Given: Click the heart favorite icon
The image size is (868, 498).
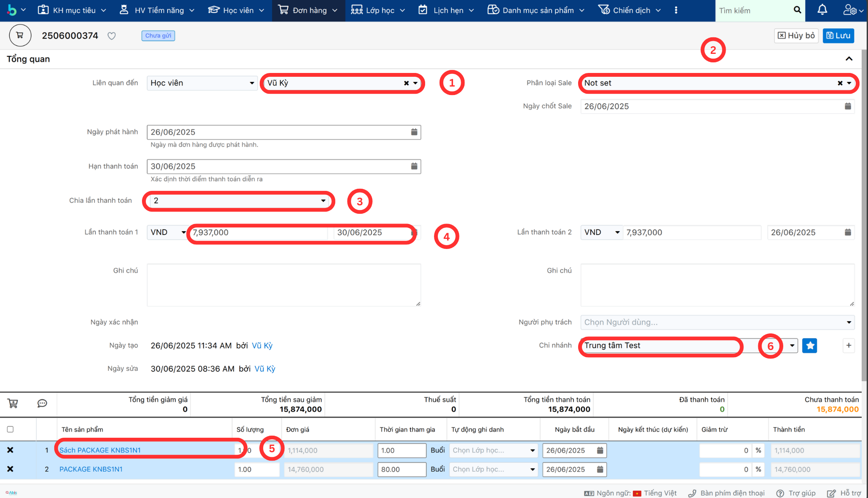Looking at the screenshot, I should click(111, 36).
